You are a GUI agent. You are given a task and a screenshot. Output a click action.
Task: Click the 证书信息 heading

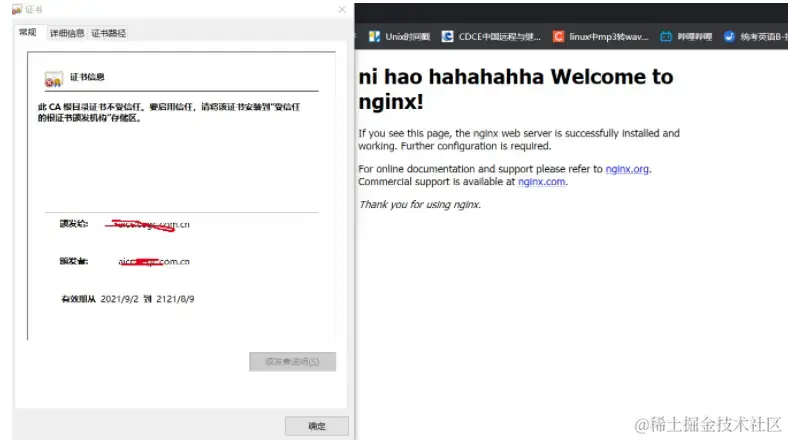[x=87, y=77]
